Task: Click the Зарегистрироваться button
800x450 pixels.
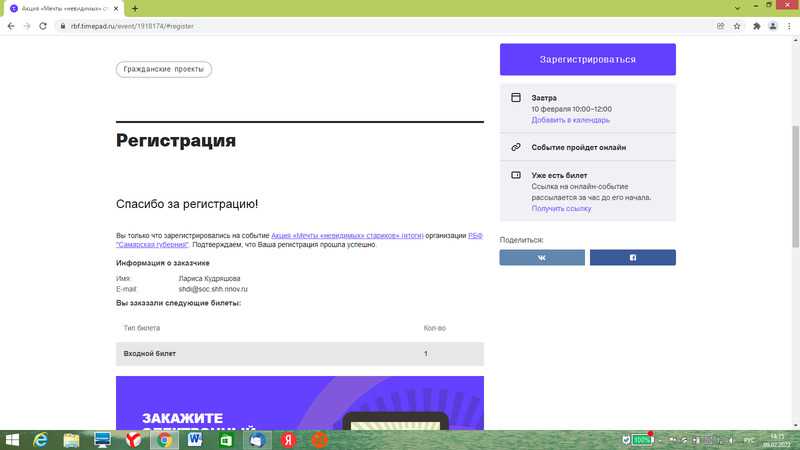Action: tap(587, 60)
